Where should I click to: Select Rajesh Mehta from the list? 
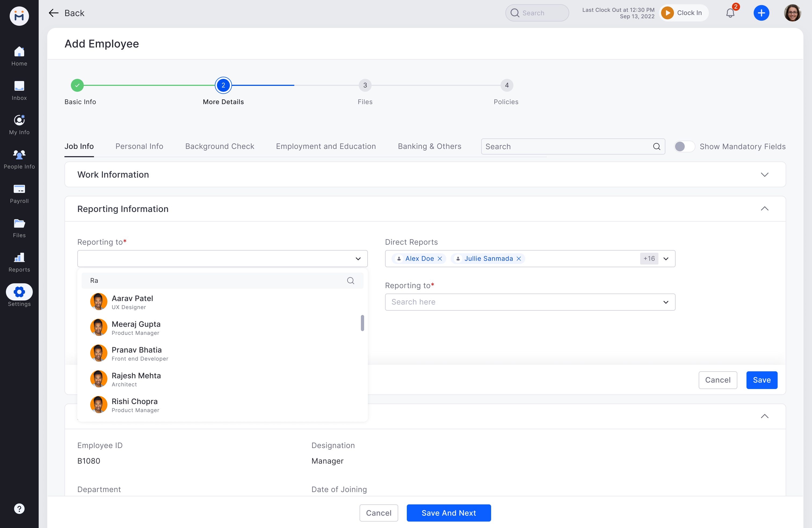click(136, 379)
